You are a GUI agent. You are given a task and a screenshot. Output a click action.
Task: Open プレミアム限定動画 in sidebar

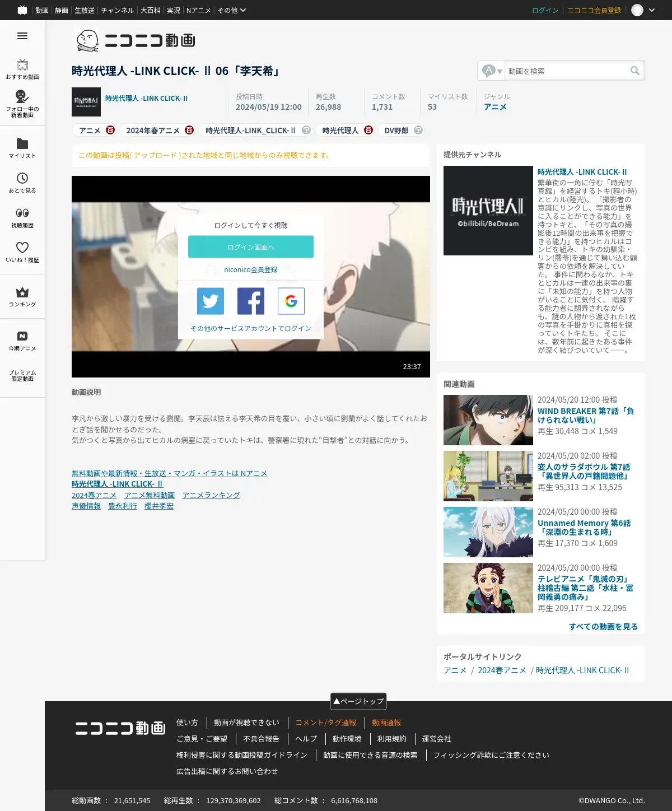(x=22, y=375)
